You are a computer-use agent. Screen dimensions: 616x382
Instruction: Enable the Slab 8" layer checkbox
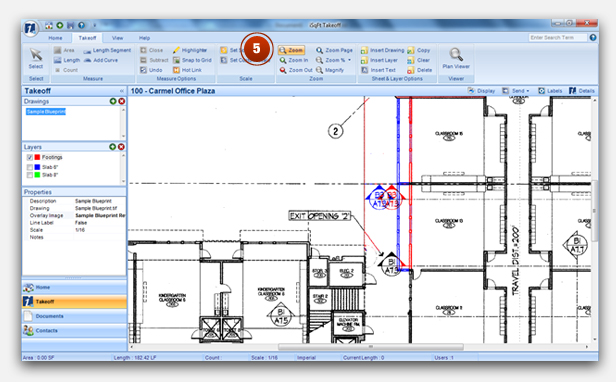30,175
